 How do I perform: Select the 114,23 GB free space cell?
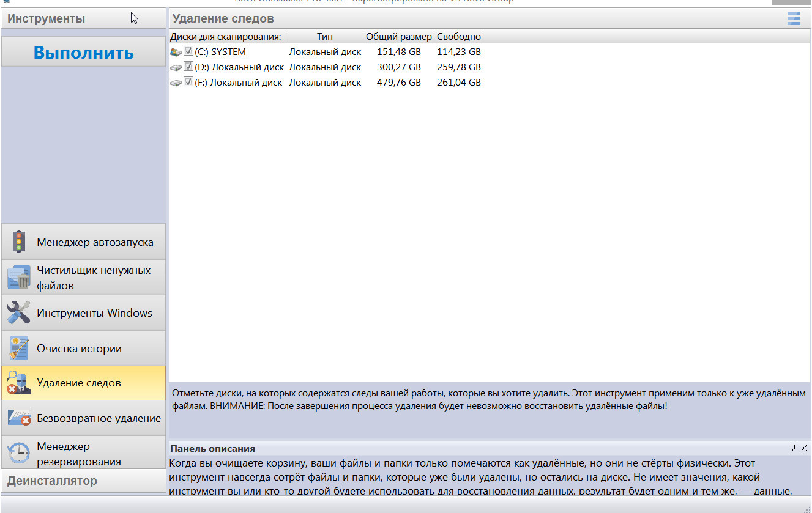click(x=459, y=52)
